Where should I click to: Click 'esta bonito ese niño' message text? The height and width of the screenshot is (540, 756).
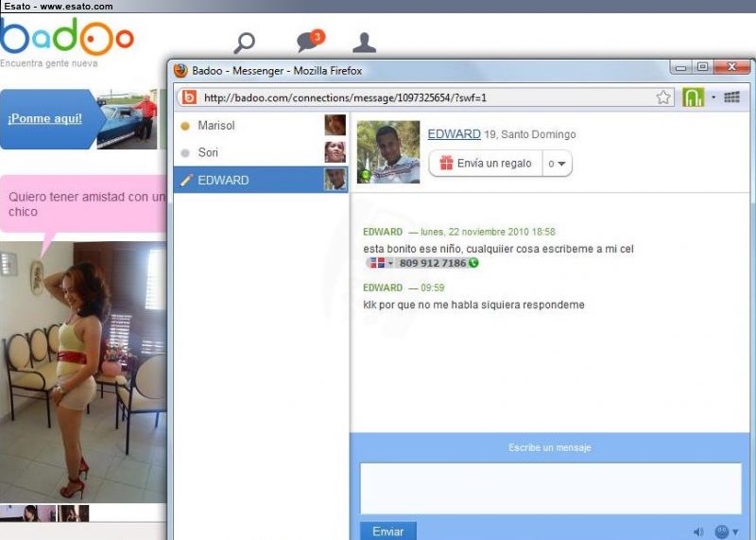point(498,249)
